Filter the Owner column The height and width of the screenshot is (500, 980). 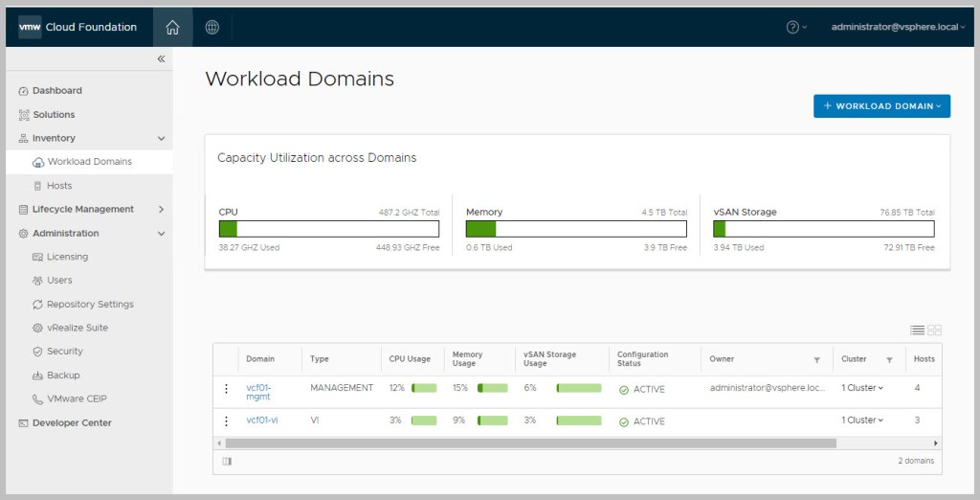point(816,360)
